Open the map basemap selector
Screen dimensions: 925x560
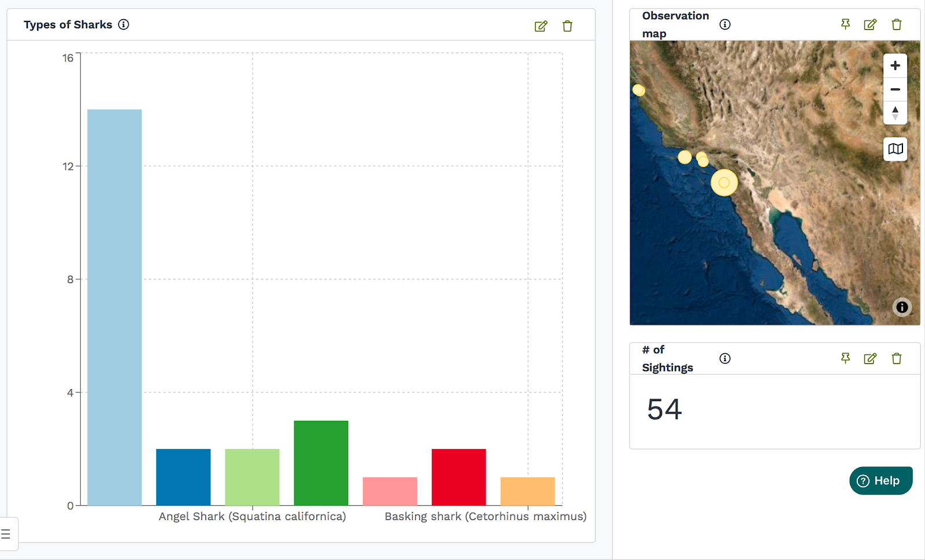coord(895,149)
